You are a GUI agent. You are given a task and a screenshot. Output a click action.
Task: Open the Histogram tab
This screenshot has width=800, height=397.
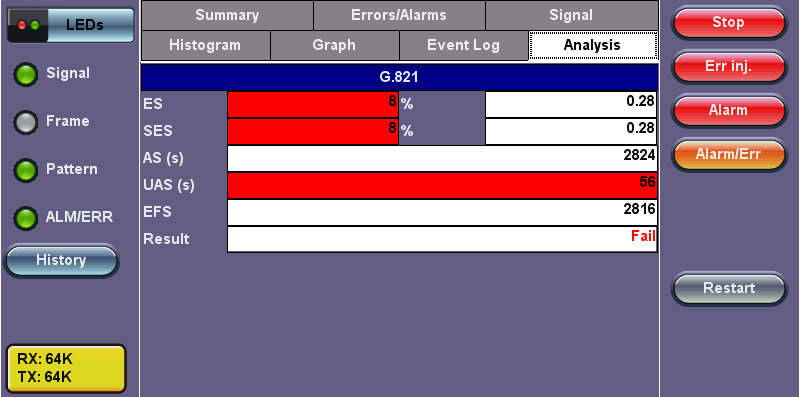pos(205,45)
